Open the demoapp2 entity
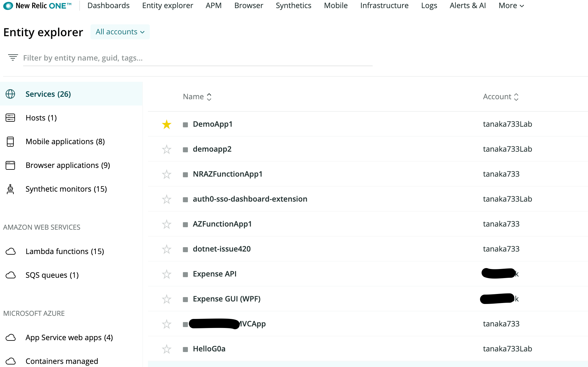The image size is (588, 367). click(212, 149)
